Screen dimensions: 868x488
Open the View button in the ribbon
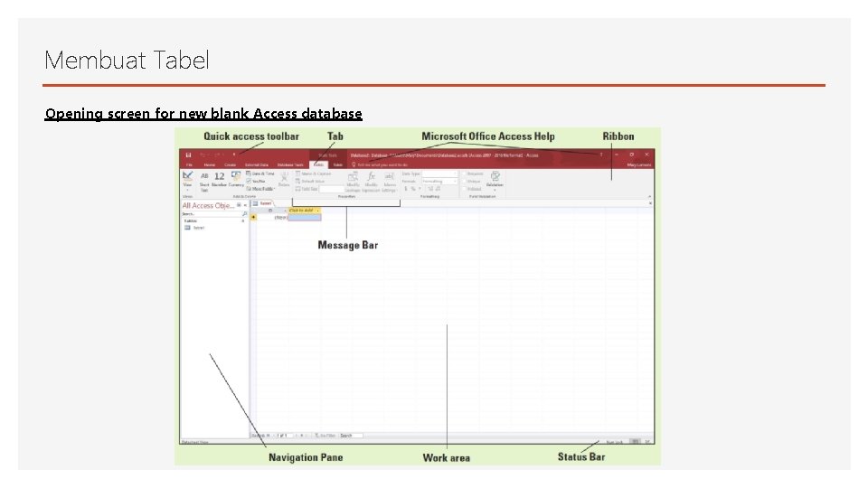click(x=188, y=181)
